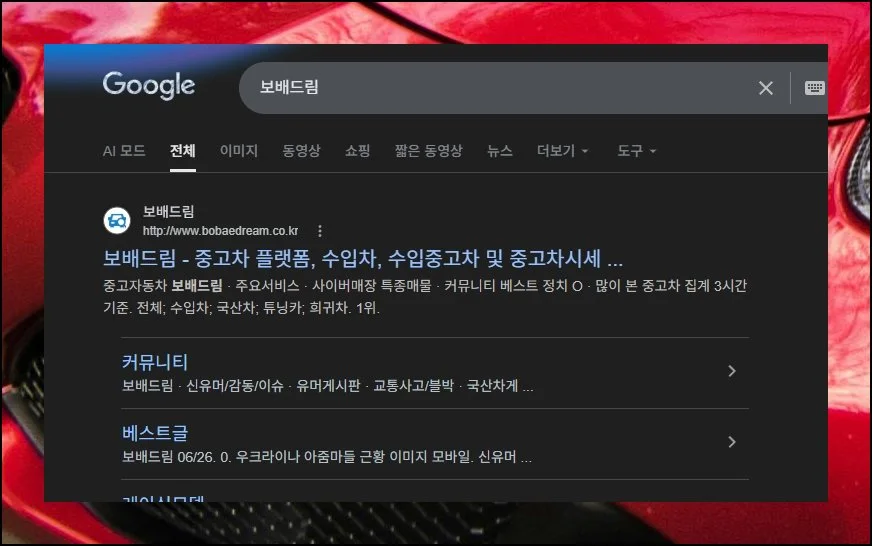
Task: Open the 도구 dropdown
Action: [636, 151]
